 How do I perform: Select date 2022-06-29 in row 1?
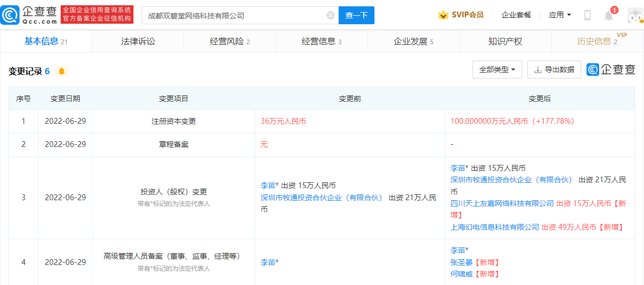(x=65, y=121)
